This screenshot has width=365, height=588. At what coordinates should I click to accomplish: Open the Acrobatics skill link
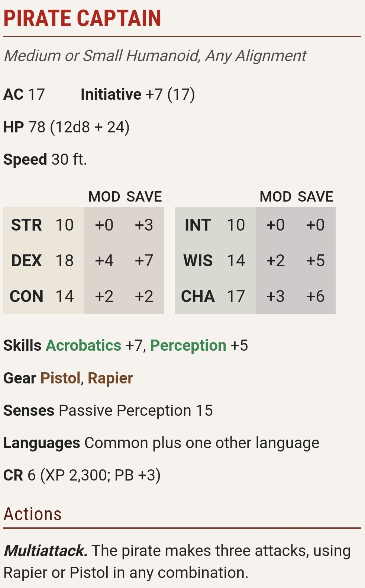click(83, 346)
